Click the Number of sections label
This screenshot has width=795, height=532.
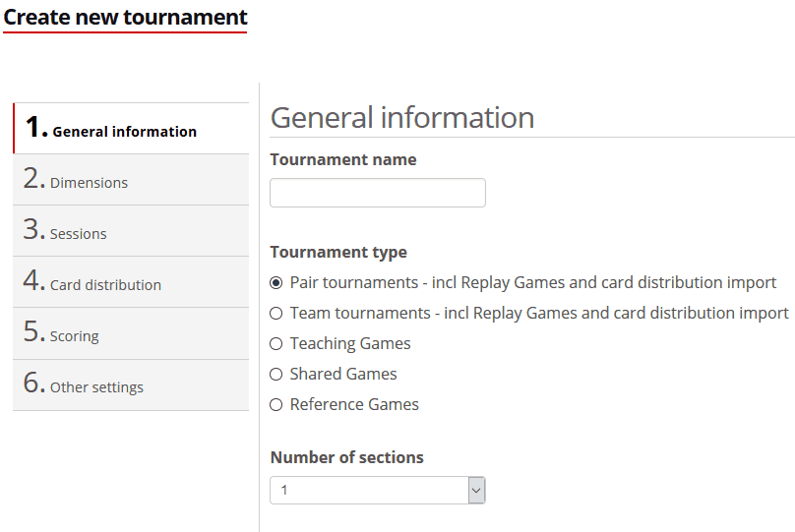(347, 457)
